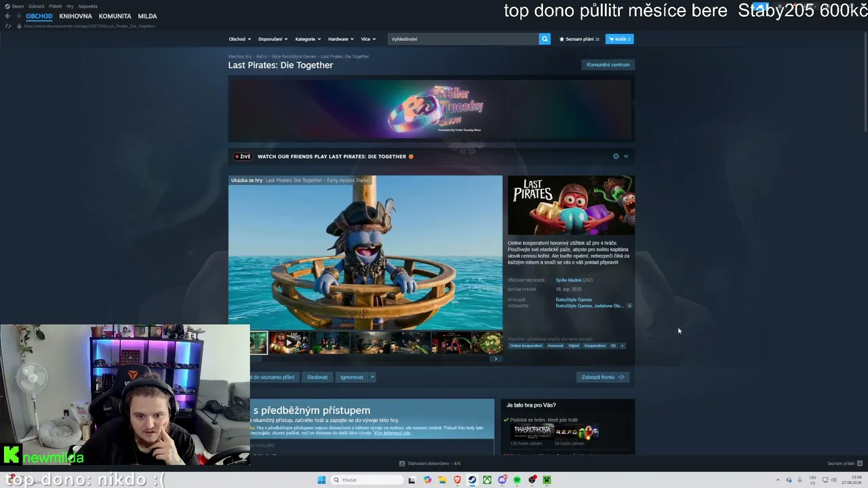Open the Košík cart button
This screenshot has width=868, height=488.
pos(620,39)
